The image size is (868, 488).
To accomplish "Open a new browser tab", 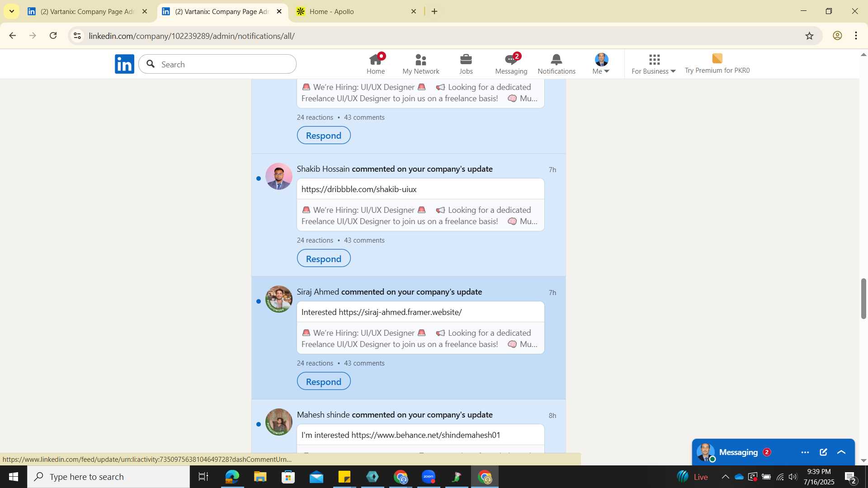I will 434,11.
